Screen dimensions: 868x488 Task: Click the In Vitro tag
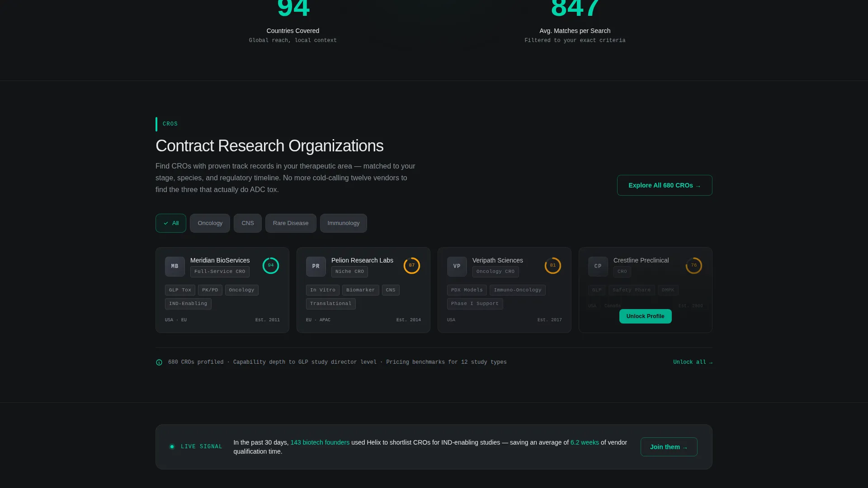323,290
